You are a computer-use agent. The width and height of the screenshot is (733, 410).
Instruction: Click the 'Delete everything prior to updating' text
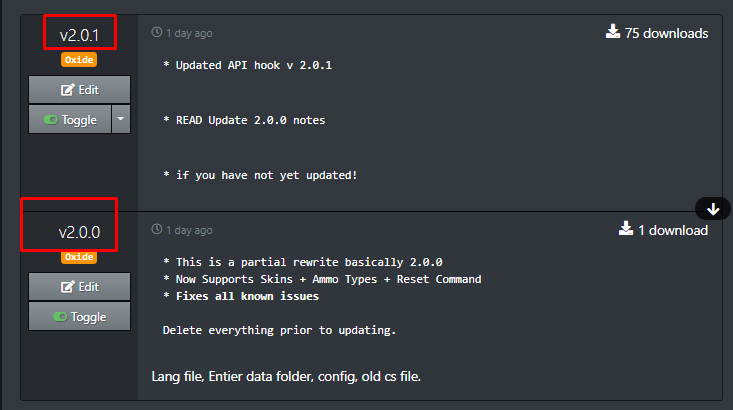pos(279,330)
